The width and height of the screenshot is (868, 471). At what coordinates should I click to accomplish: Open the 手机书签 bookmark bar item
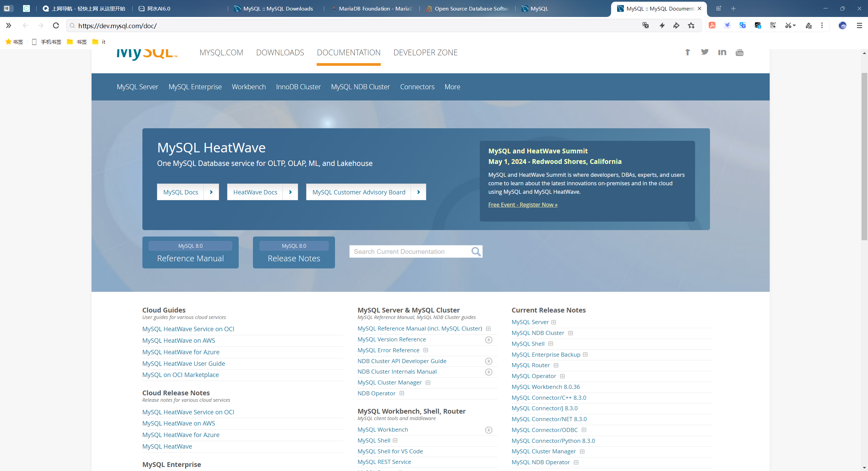coord(47,42)
